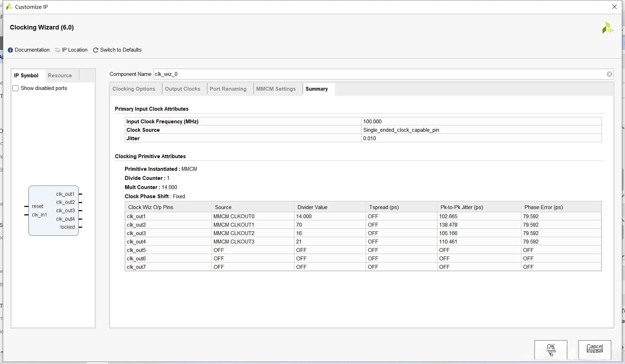
Task: Click Primitive Instantiated MMCM text
Action: pos(161,169)
